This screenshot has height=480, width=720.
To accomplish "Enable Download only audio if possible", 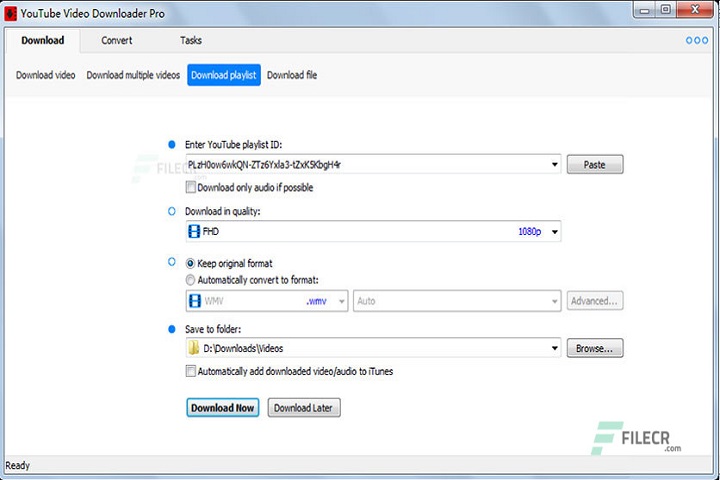I will [191, 187].
